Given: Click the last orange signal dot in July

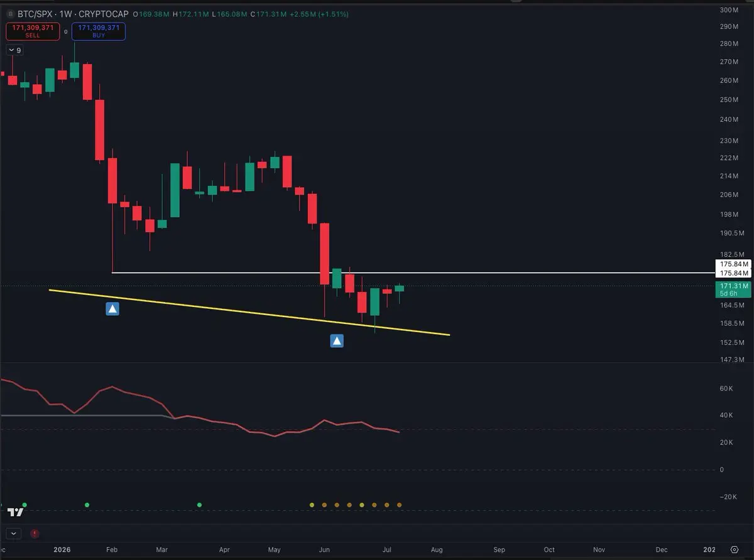Looking at the screenshot, I should click(399, 505).
